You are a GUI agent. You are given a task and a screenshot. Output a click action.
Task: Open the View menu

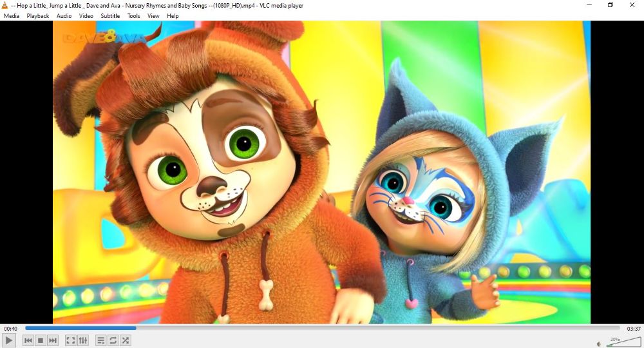point(153,16)
